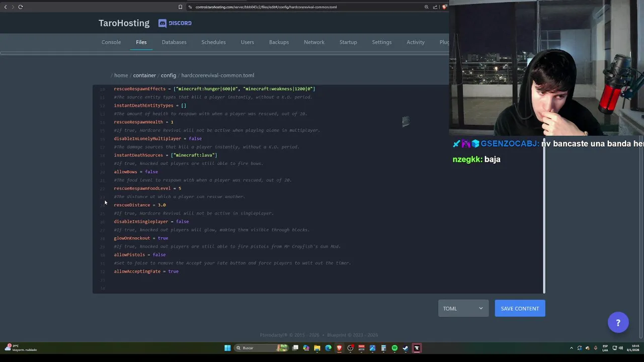The width and height of the screenshot is (644, 362).
Task: Click browser address bar URL
Action: click(x=266, y=7)
